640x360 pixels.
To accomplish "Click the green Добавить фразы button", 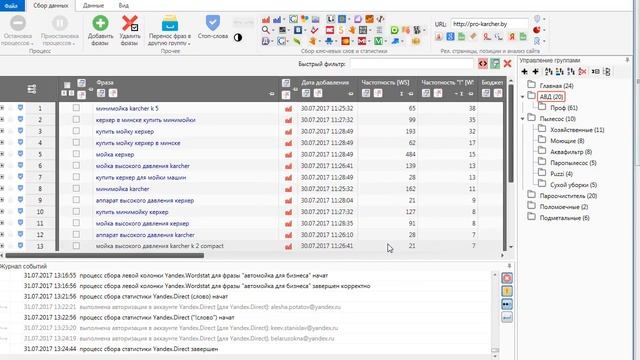I will (x=100, y=31).
